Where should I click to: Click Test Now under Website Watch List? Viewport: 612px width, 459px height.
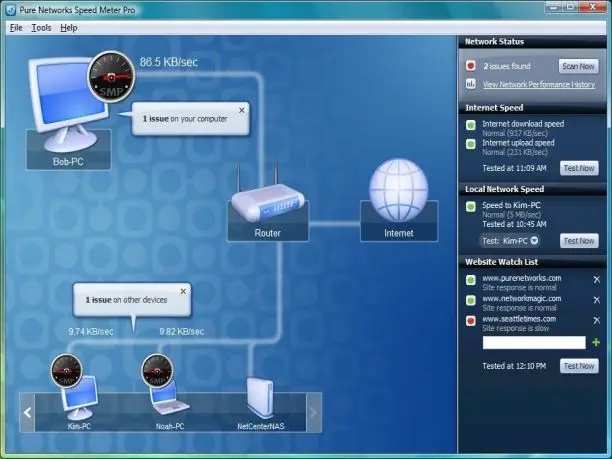[x=579, y=366]
